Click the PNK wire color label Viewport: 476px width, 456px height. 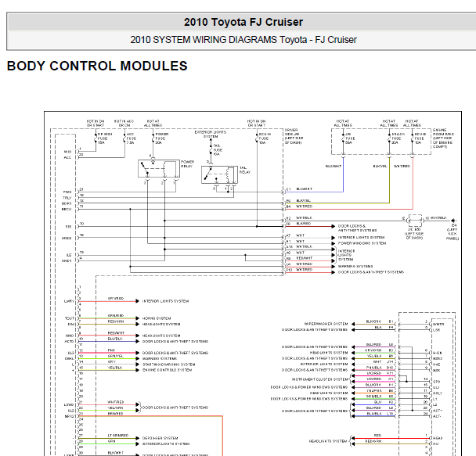111,350
